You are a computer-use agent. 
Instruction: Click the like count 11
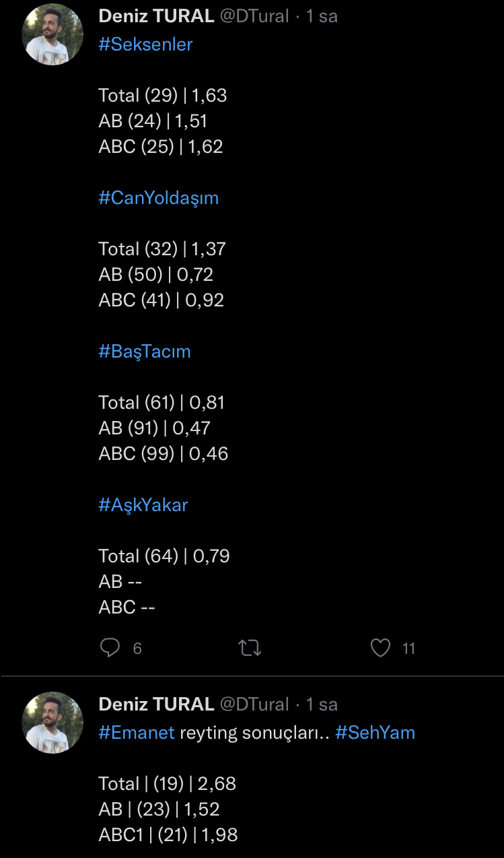point(408,649)
